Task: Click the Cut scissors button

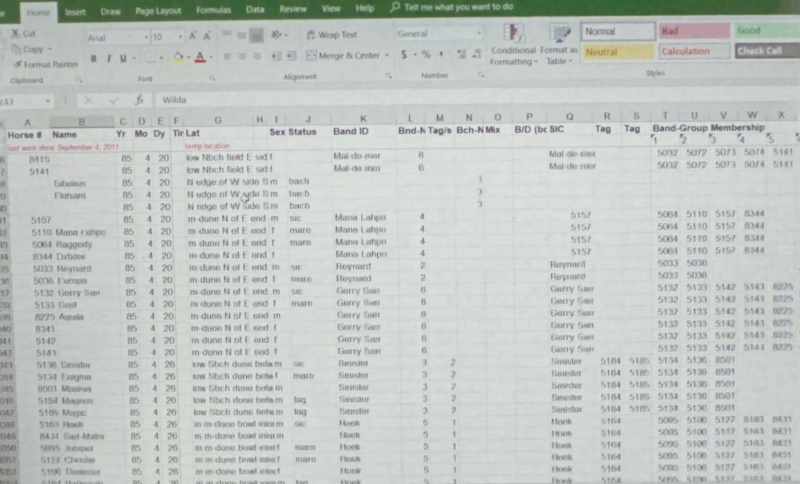Action: 23,34
